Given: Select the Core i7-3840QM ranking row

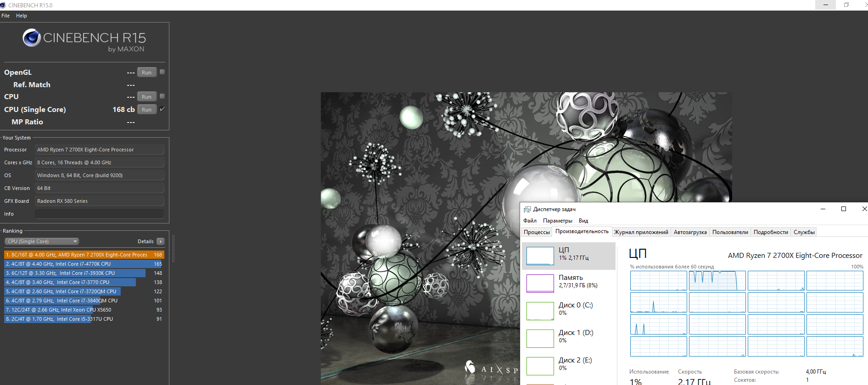Looking at the screenshot, I should tap(84, 301).
